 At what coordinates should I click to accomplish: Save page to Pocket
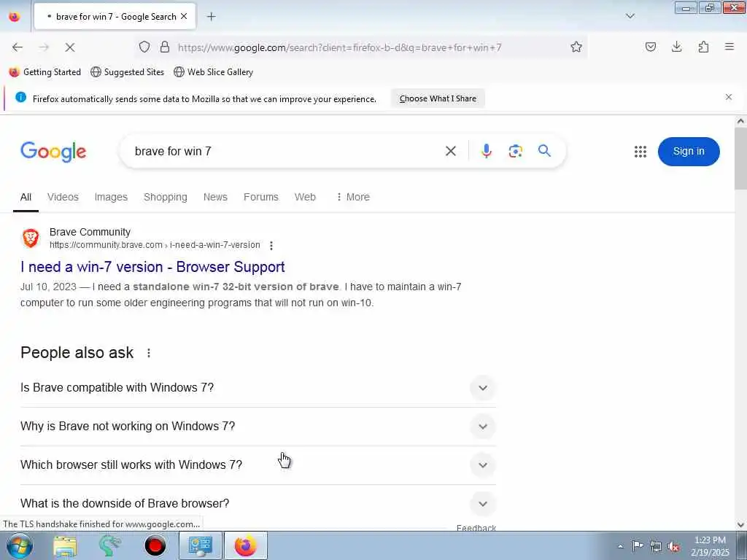650,47
